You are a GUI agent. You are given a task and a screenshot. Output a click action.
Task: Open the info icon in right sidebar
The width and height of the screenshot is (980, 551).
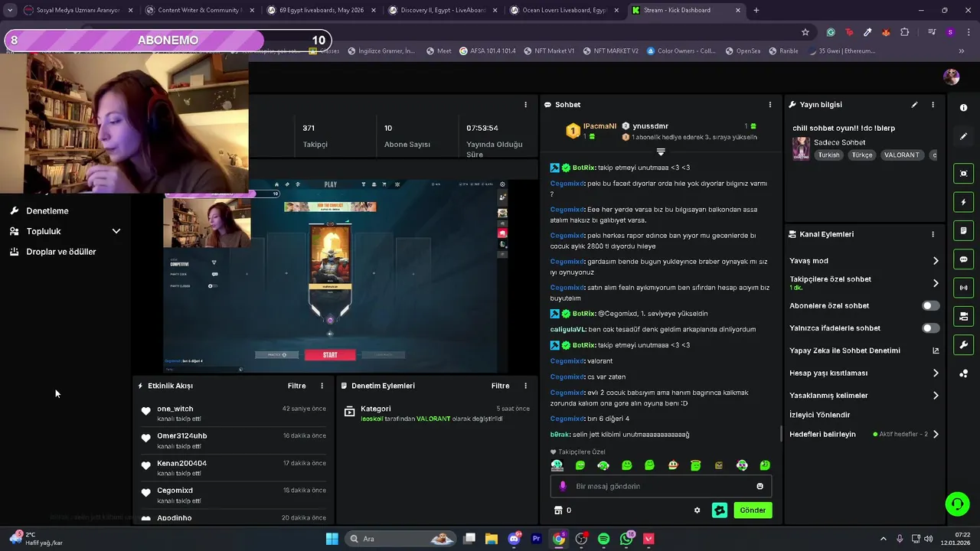(x=963, y=108)
